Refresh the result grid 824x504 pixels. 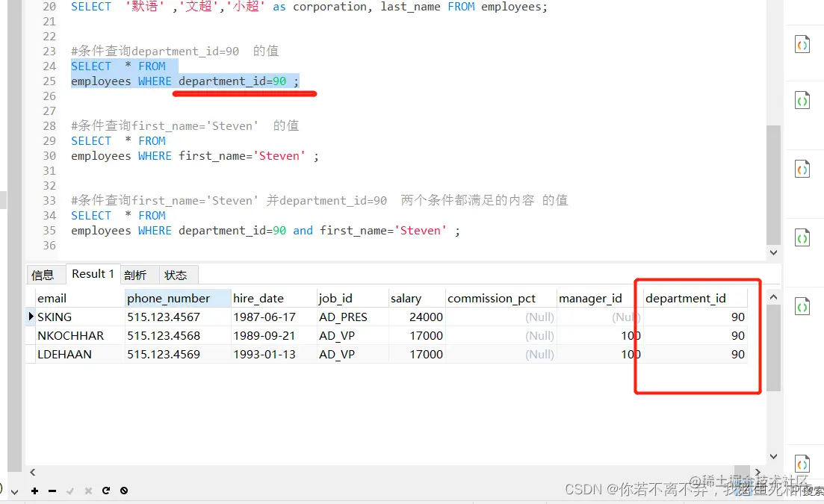tap(106, 491)
